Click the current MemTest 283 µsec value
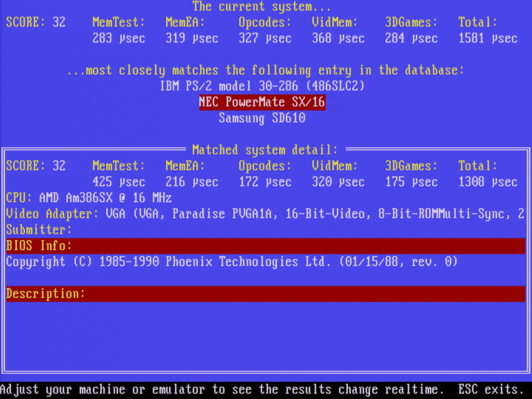 click(x=118, y=38)
